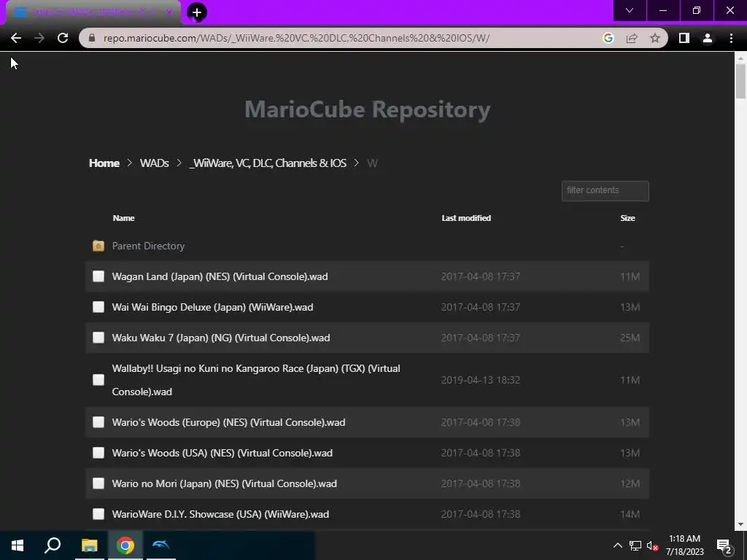Open the Parent Directory folder icon
The height and width of the screenshot is (560, 747).
(x=98, y=246)
